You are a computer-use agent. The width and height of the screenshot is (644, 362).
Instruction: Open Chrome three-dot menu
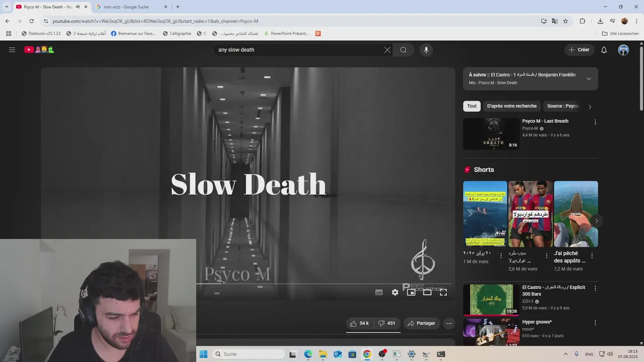[x=637, y=21]
